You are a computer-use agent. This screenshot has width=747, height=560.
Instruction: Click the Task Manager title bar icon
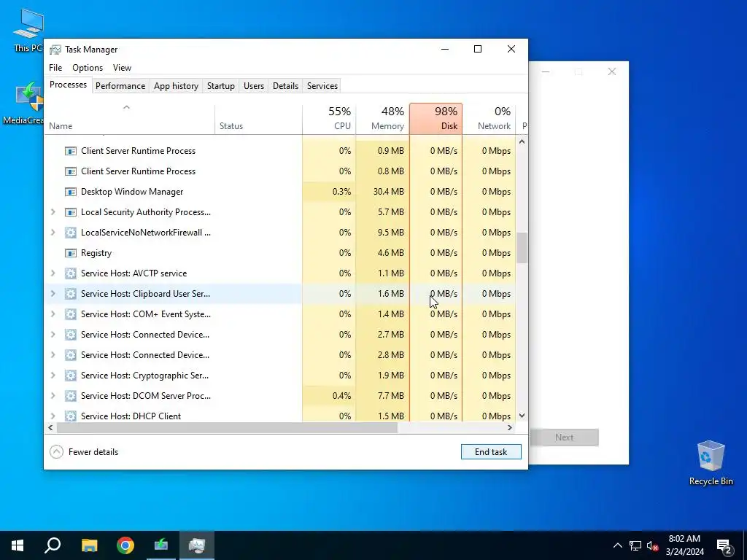(55, 50)
